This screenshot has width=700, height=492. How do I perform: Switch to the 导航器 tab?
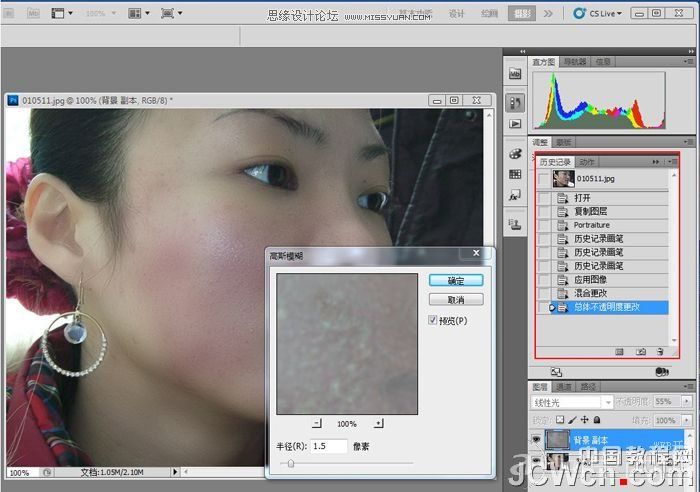575,62
